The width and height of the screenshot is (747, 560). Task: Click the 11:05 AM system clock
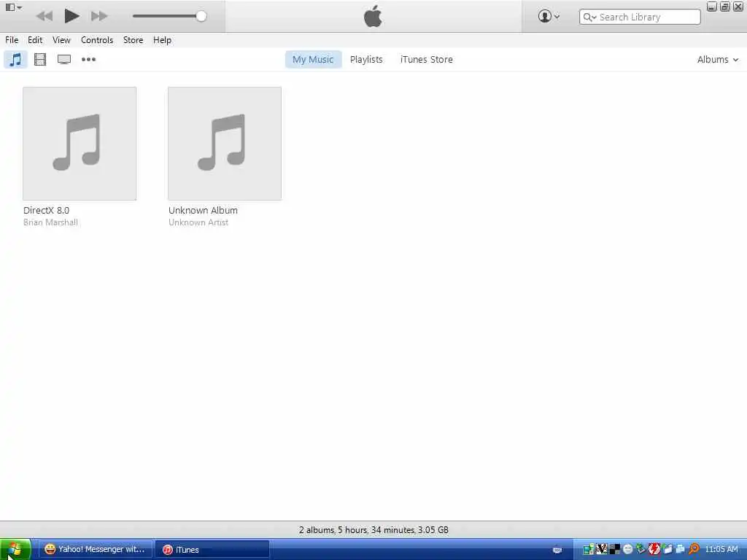(x=721, y=550)
